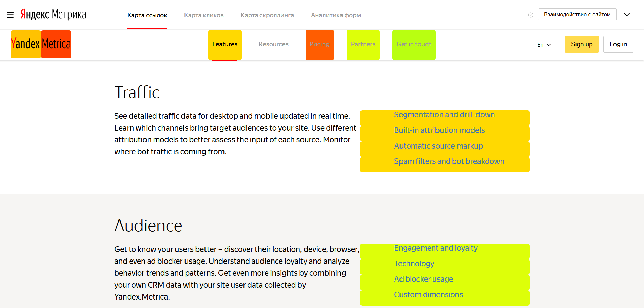Toggle the Взаимодействие с сайтом button
The image size is (644, 308).
(577, 15)
